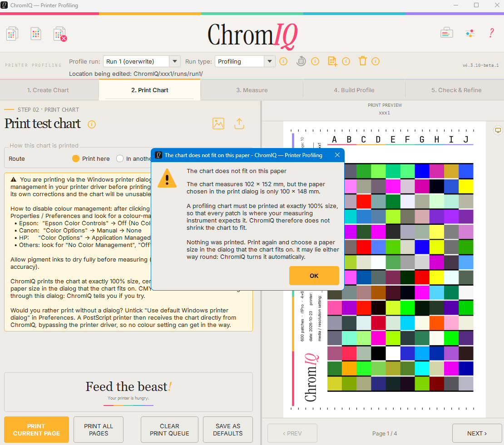Click the info icon beside Run type

[283, 61]
